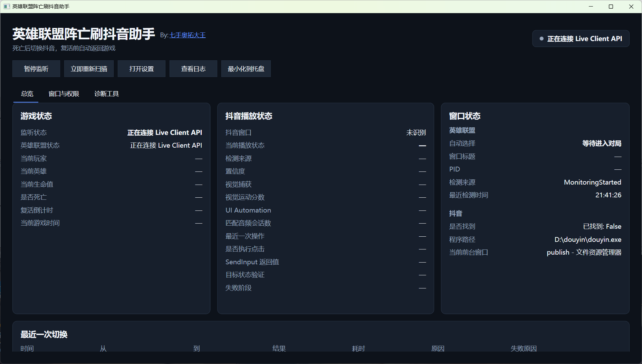Select the 目标状态验证 label
Screen dimensions: 642x364
pos(245,275)
